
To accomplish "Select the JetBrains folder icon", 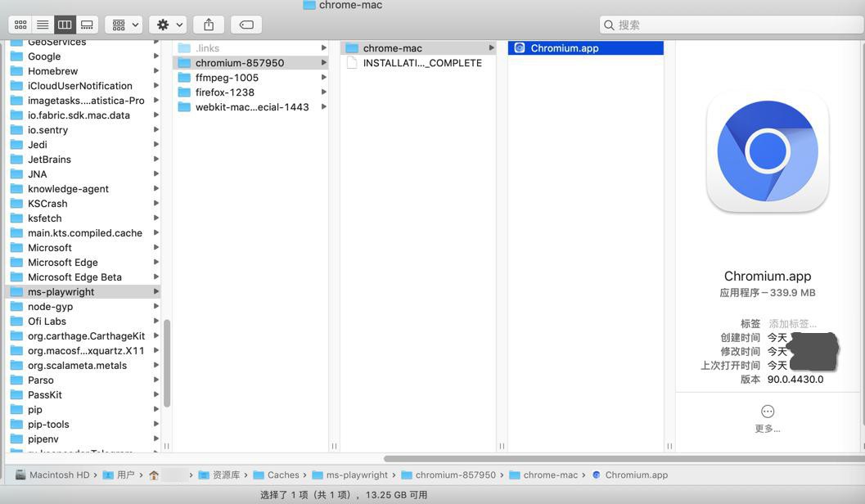I will 17,160.
